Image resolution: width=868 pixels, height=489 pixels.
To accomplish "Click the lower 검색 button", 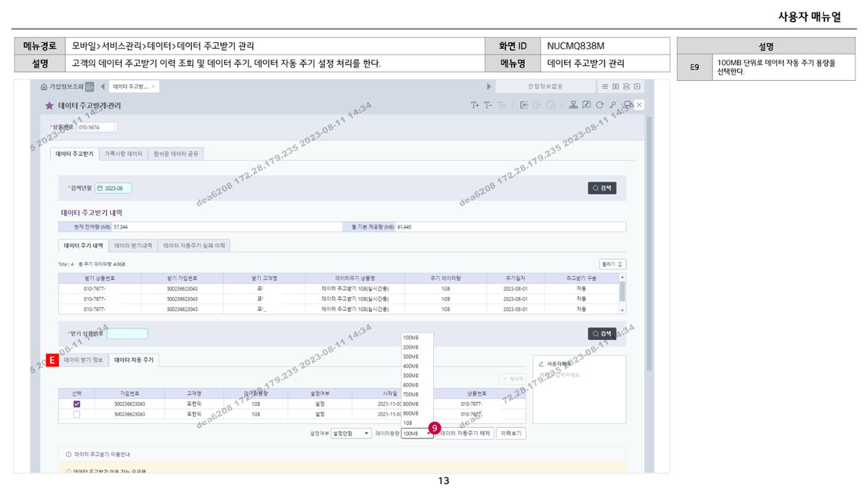I will [x=602, y=334].
